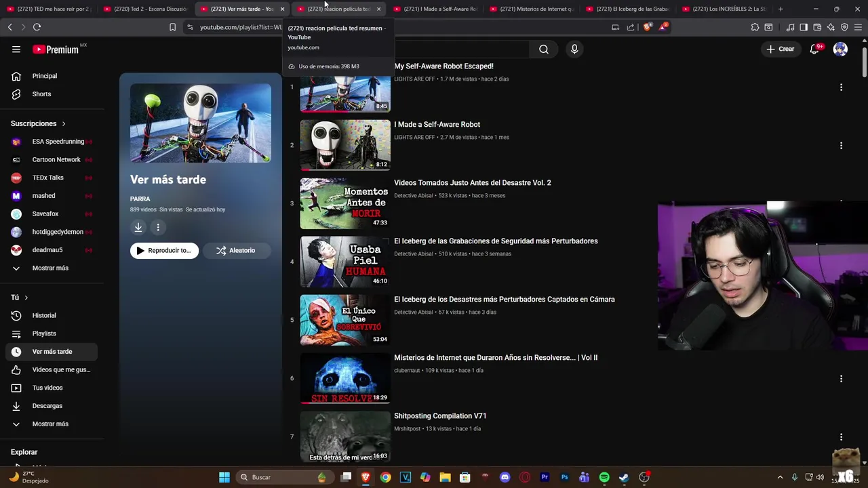This screenshot has width=868, height=488.
Task: Open Descargas in sidebar
Action: click(x=52, y=406)
